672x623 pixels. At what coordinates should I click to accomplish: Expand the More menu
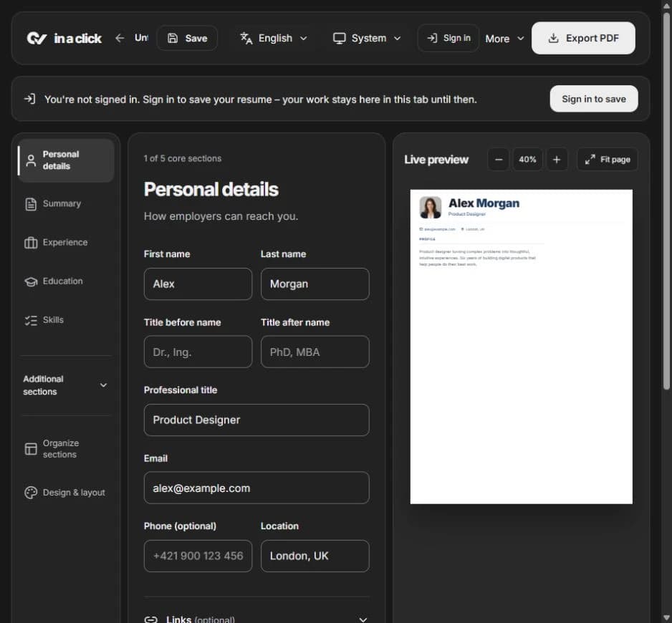tap(504, 39)
